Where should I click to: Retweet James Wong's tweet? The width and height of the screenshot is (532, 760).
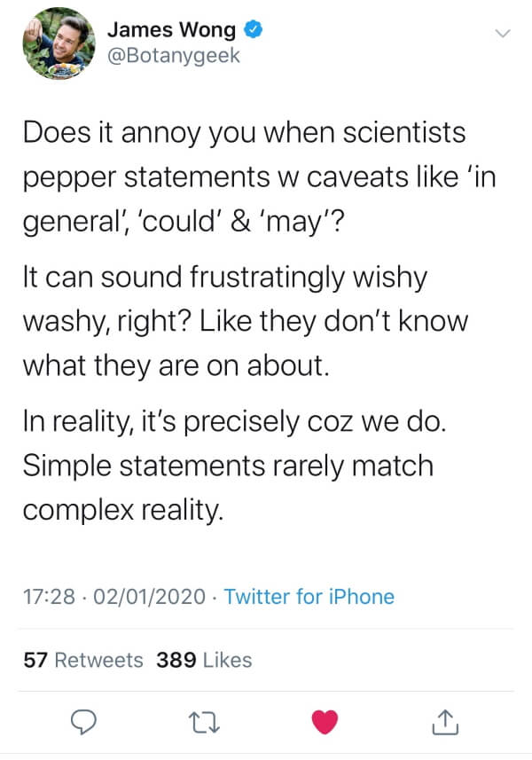(x=204, y=724)
